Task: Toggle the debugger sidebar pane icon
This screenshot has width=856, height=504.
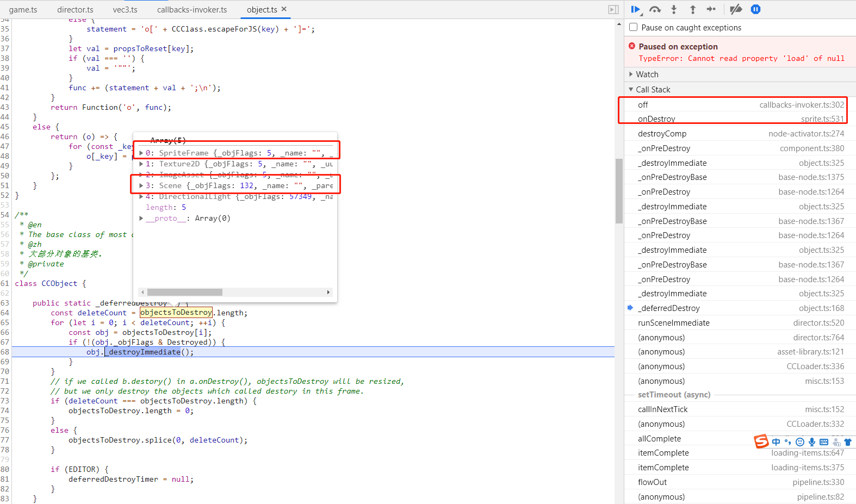Action: 613,10
